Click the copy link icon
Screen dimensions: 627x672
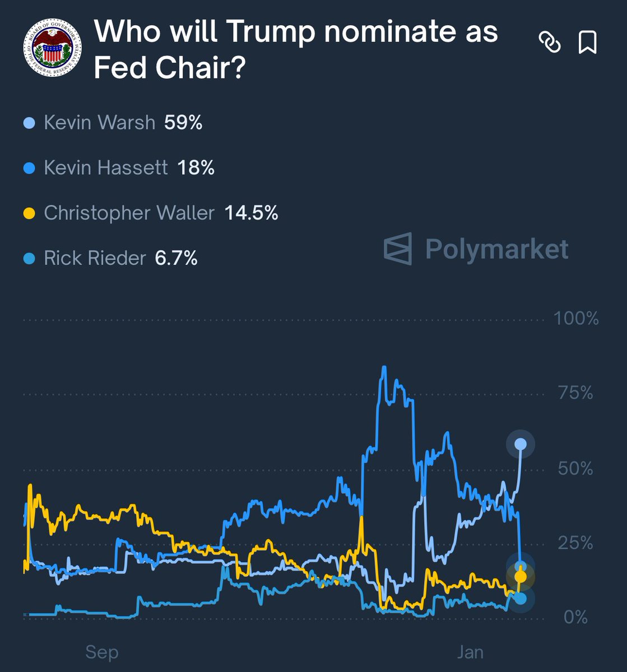tap(550, 42)
